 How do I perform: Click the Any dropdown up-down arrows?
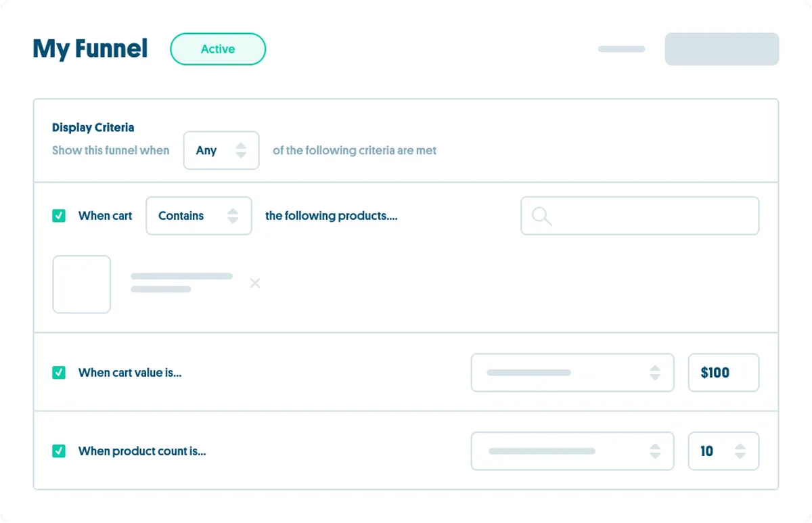[x=241, y=150]
